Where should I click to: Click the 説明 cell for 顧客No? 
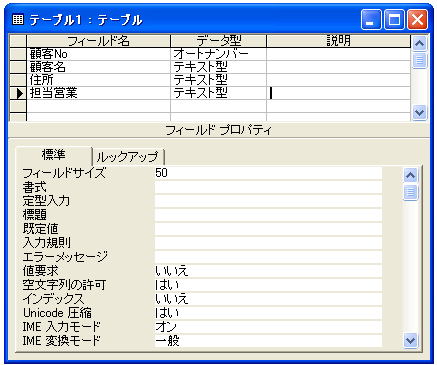339,54
